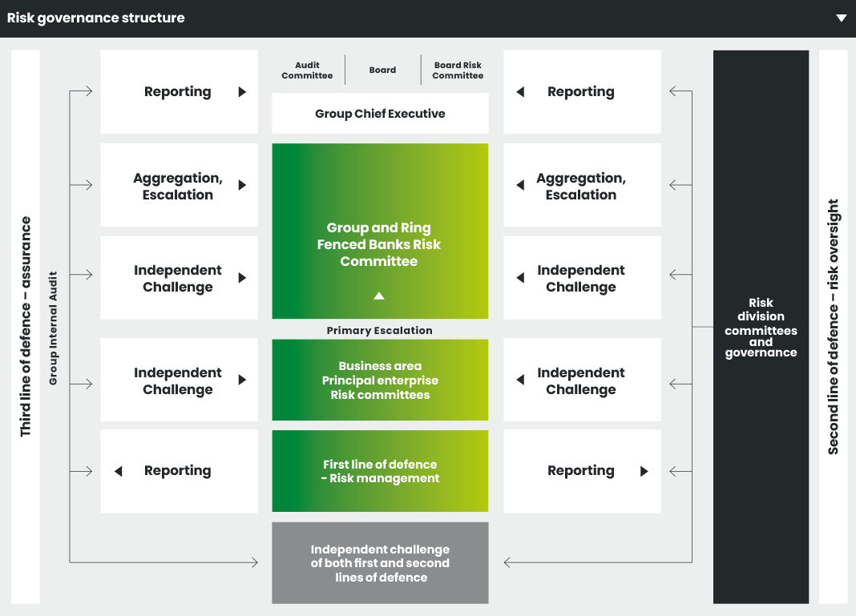
Task: Select the Board Risk Committee label
Action: click(x=458, y=70)
